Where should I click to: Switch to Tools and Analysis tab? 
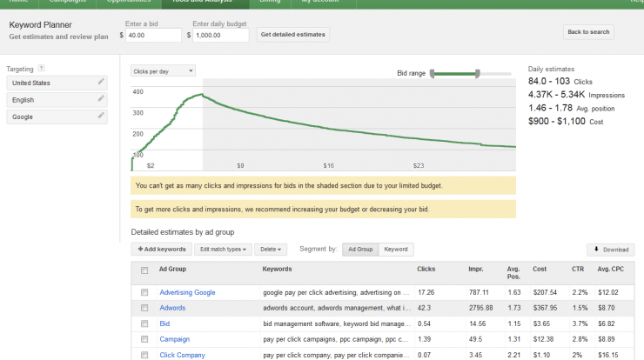pos(205,3)
